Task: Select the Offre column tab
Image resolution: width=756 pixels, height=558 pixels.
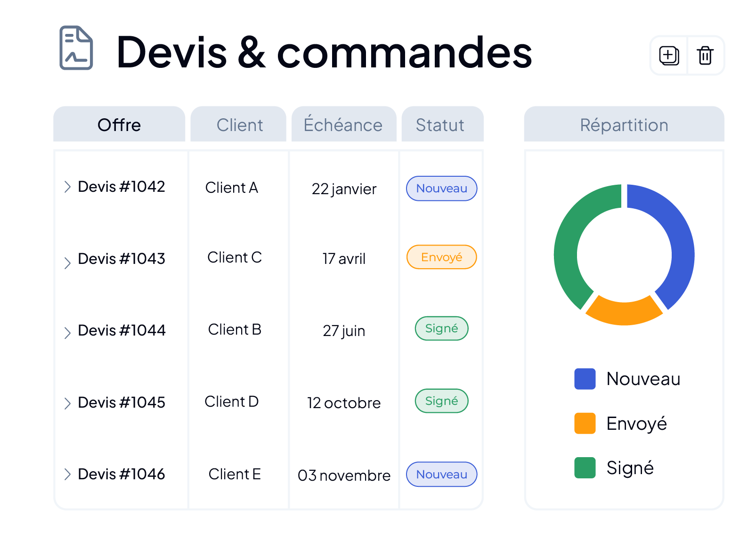Action: tap(119, 124)
